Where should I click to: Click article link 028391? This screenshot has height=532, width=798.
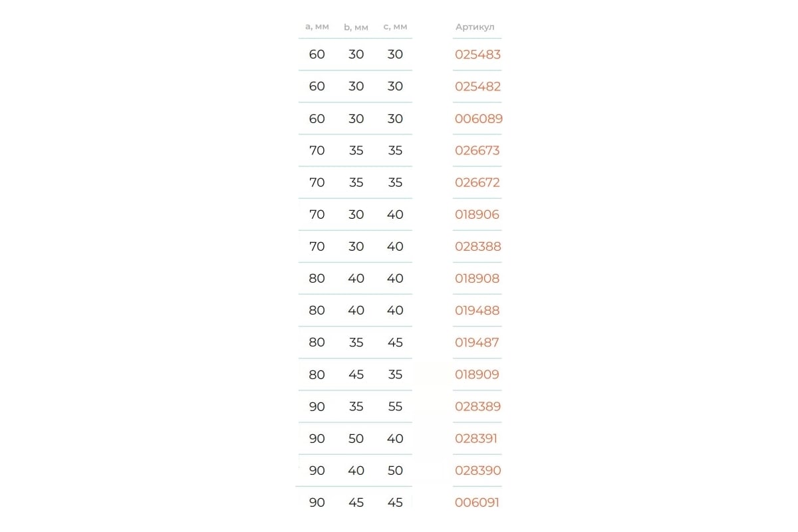(476, 439)
